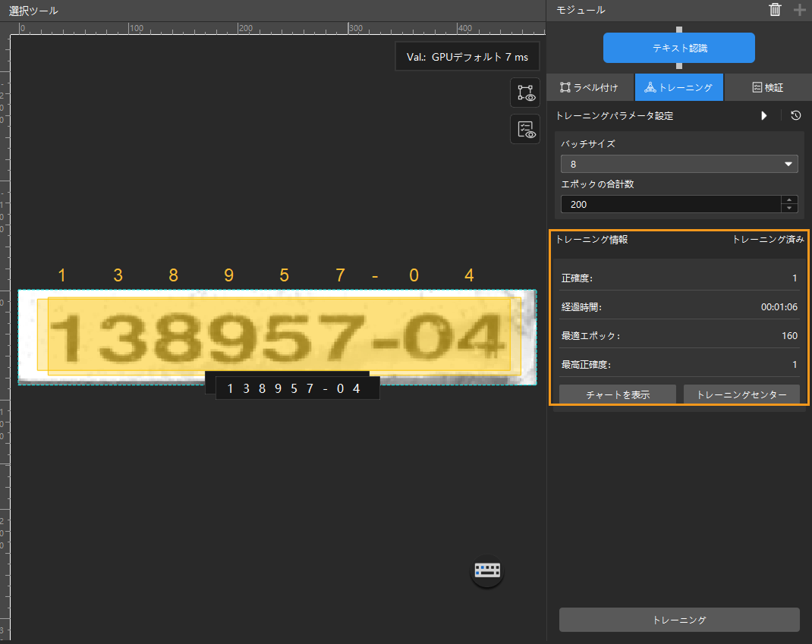Restore default training parameters history icon
This screenshot has height=644, width=812.
pos(796,115)
